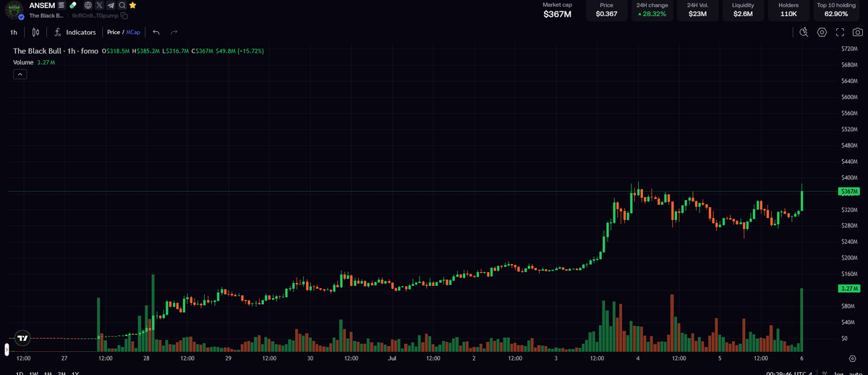Click the 9cRCn9...TGpump contract address
Image resolution: width=868 pixels, height=375 pixels.
[95, 15]
